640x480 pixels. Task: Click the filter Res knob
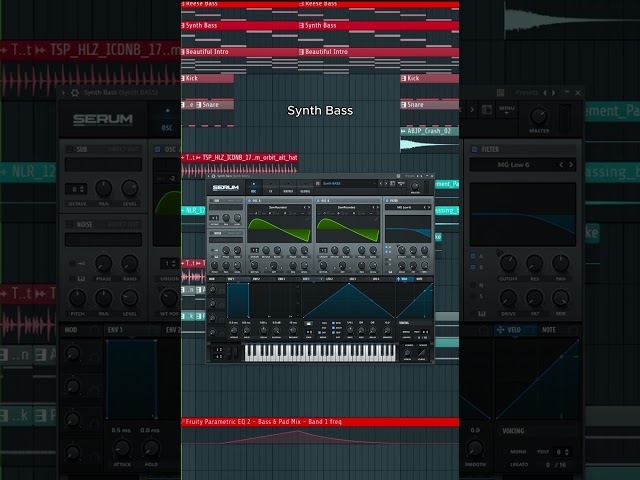pyautogui.click(x=413, y=250)
